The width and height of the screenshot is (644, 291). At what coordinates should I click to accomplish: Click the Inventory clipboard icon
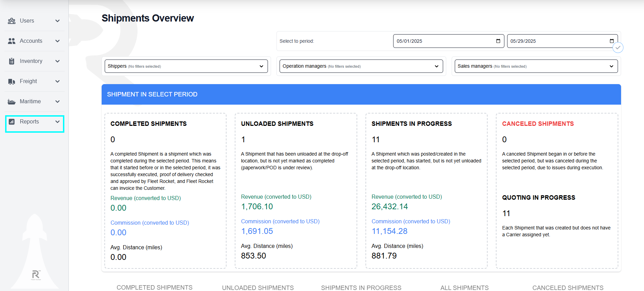tap(12, 61)
